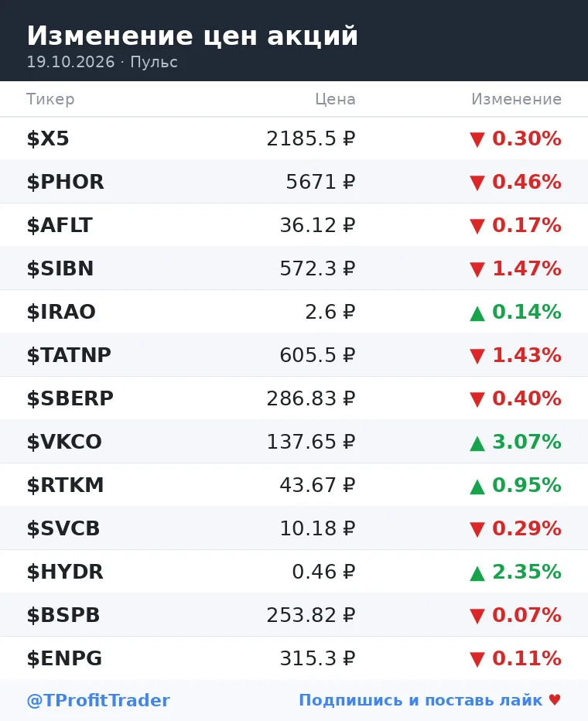Click the Тикер column header
588x721 pixels.
point(50,99)
